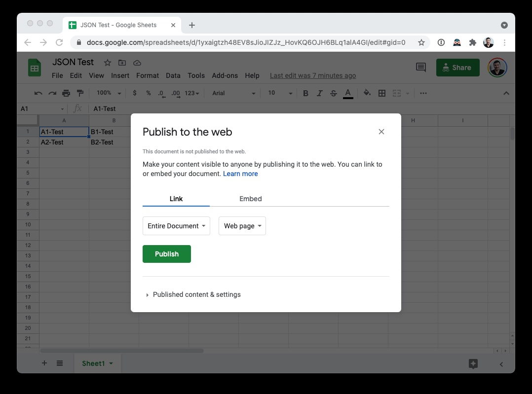The height and width of the screenshot is (394, 532).
Task: Expand Published content & settings
Action: [196, 294]
